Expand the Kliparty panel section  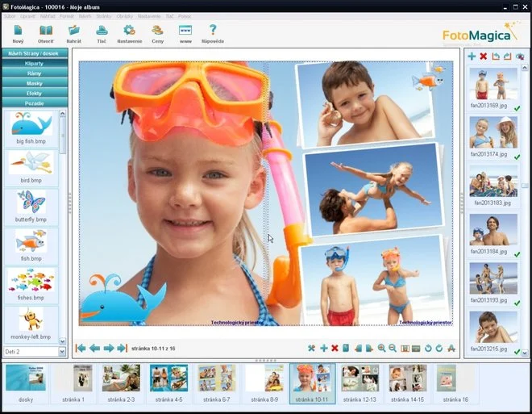34,63
